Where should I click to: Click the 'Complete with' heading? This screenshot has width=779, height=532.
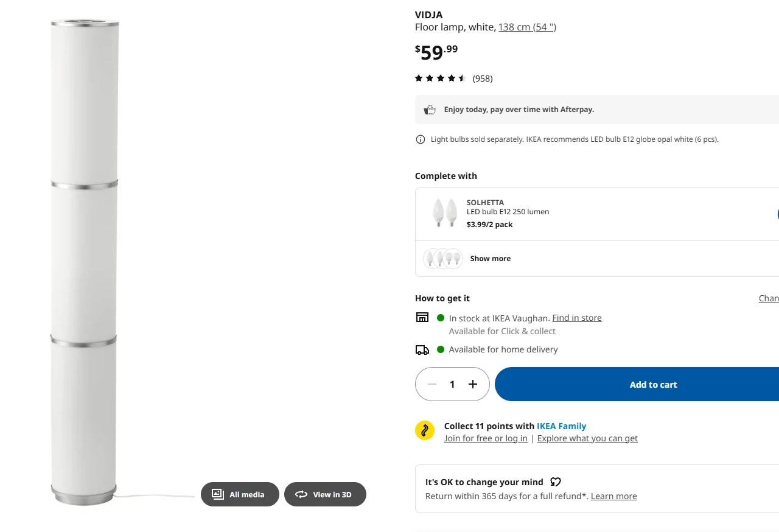pyautogui.click(x=446, y=176)
